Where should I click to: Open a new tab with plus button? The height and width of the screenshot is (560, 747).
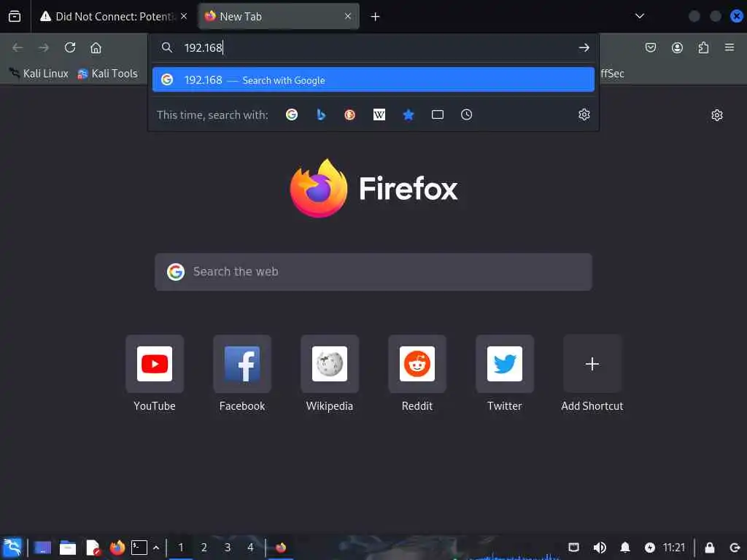pos(376,17)
